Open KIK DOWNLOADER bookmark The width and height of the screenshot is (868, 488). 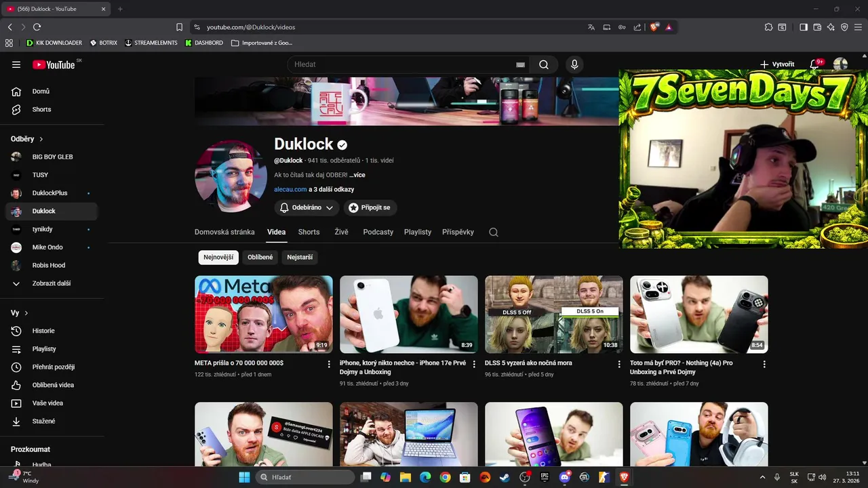tap(54, 43)
